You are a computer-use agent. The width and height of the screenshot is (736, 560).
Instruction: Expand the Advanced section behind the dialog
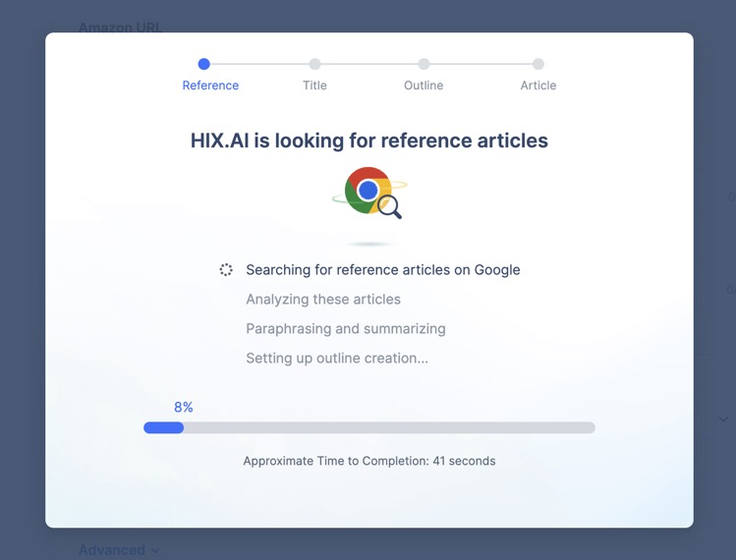pyautogui.click(x=119, y=549)
